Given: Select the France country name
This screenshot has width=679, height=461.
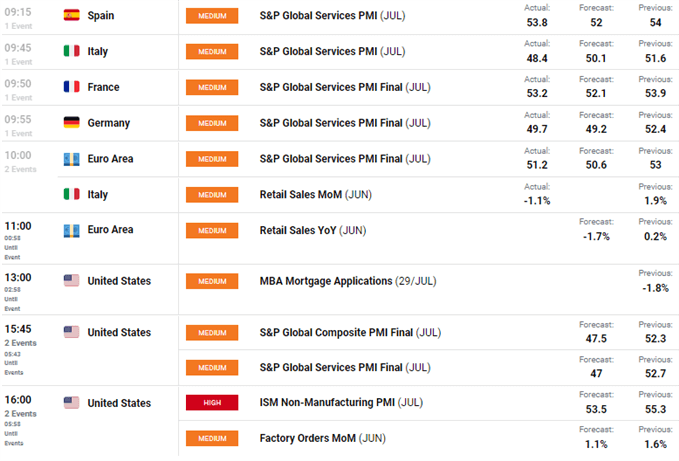Looking at the screenshot, I should [x=103, y=87].
